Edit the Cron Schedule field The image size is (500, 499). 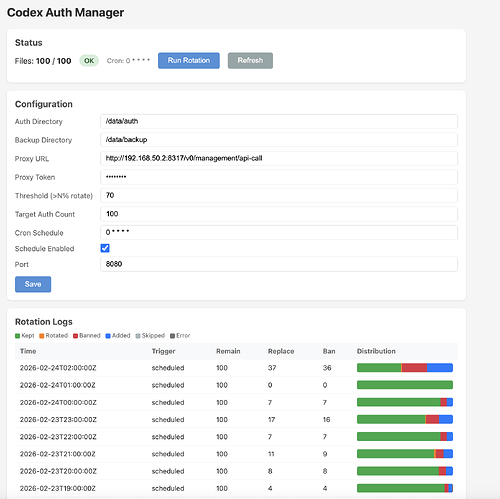[x=279, y=232]
